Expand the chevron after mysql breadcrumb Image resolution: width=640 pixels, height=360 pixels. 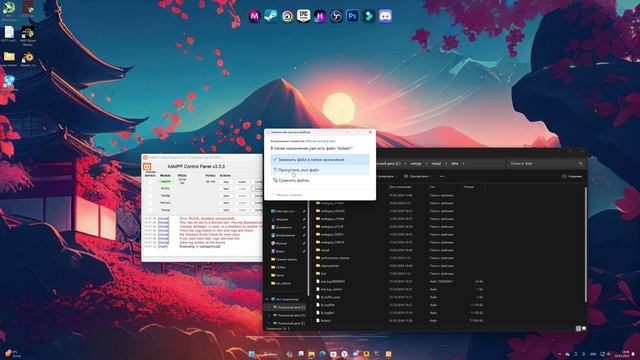(x=446, y=164)
